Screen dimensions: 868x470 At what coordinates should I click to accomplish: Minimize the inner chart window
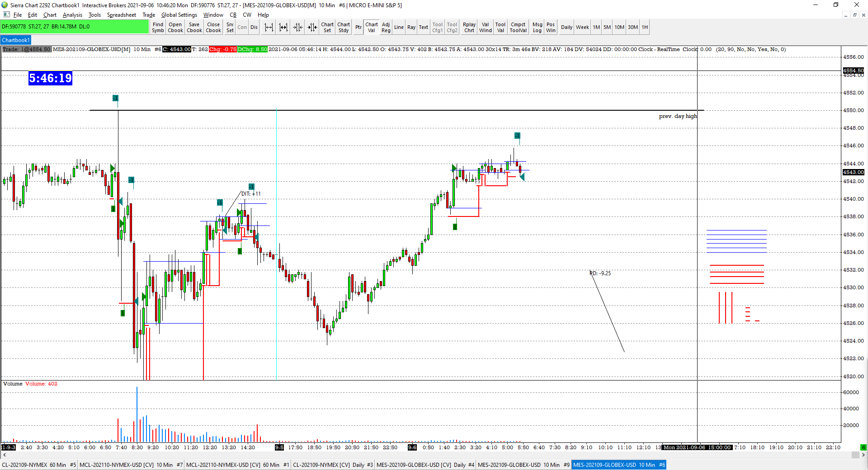click(x=845, y=15)
